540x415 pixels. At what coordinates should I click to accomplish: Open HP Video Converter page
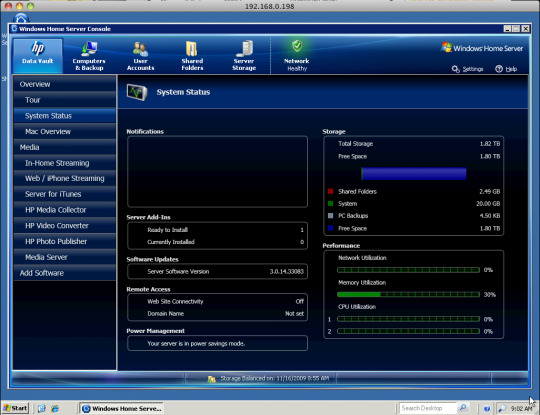(x=65, y=226)
